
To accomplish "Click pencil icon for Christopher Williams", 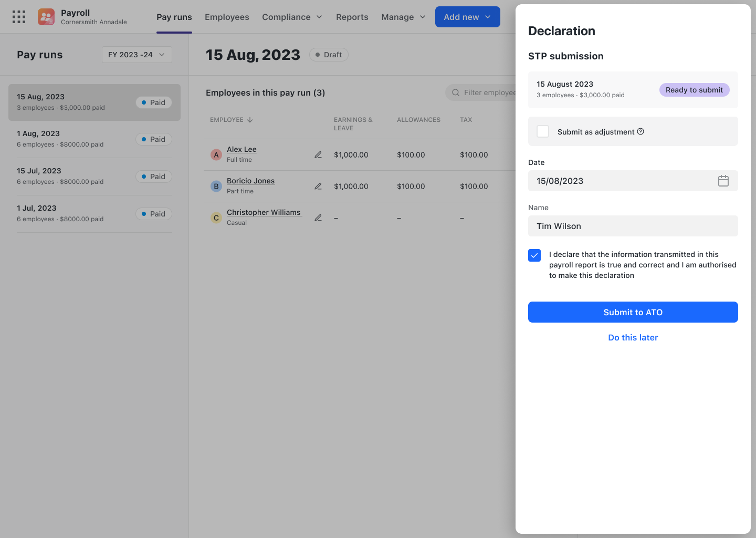I will coord(318,218).
